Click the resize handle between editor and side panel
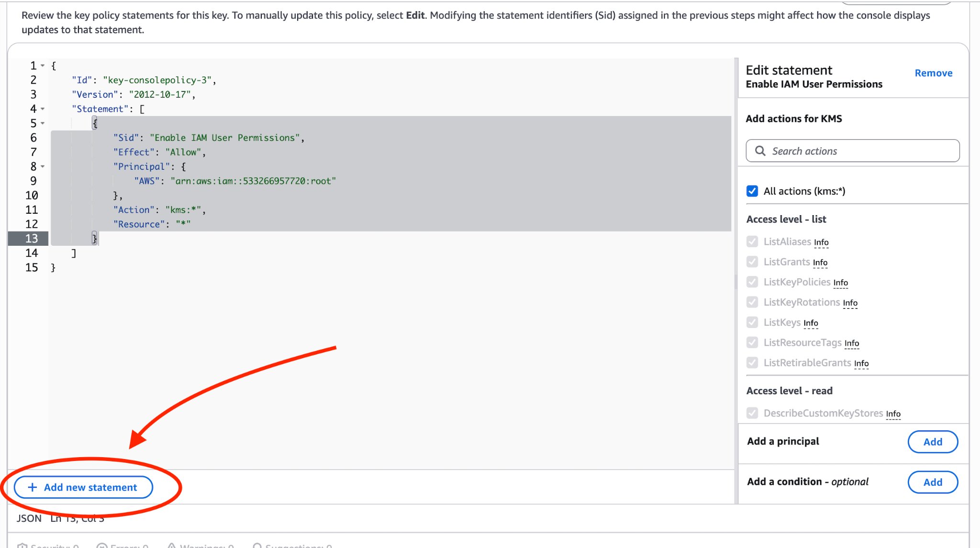This screenshot has width=980, height=548. [x=736, y=282]
